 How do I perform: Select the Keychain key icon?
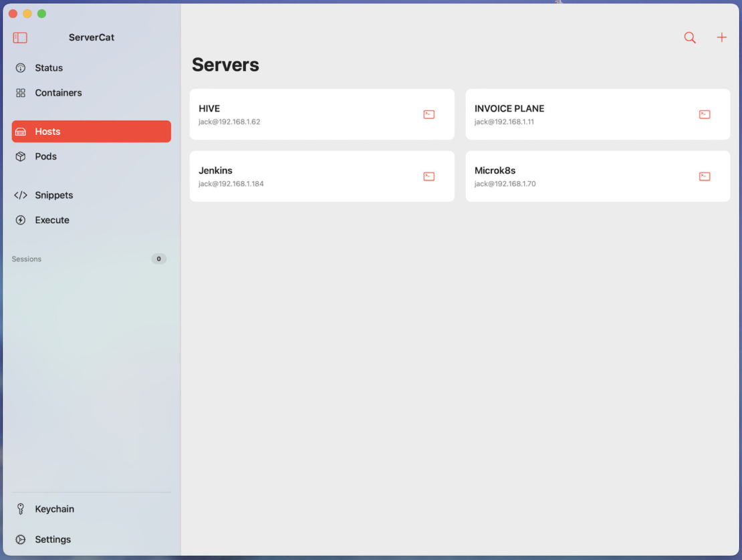[x=21, y=509]
